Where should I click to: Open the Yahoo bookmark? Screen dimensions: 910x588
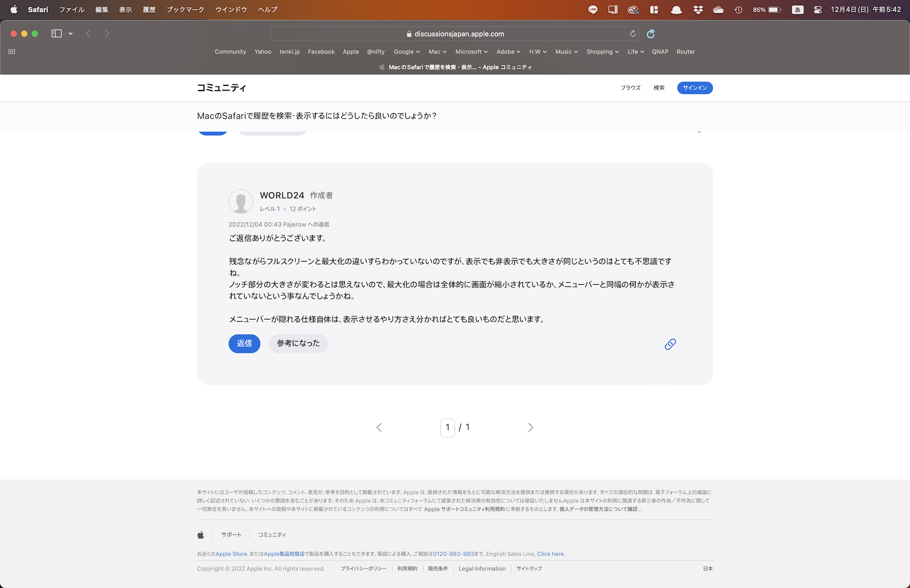click(263, 52)
